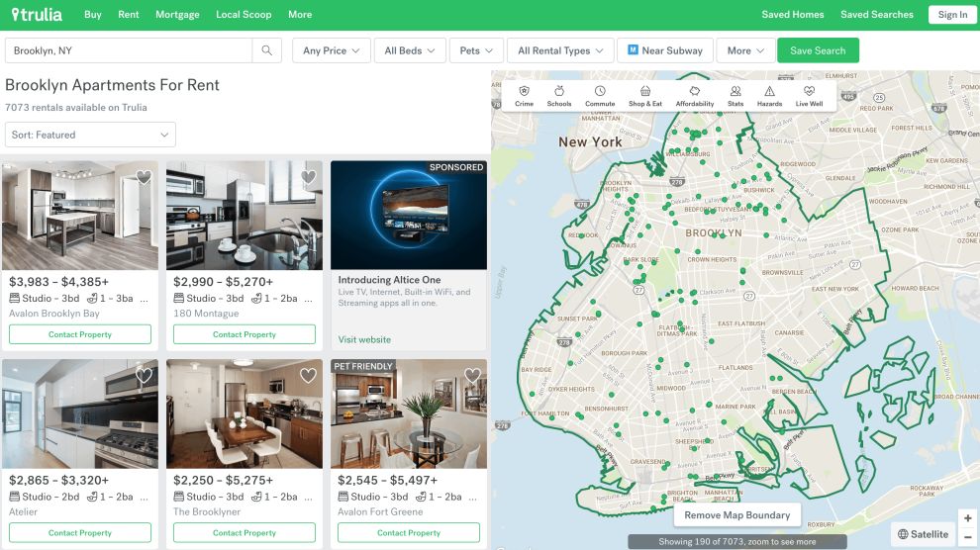Zoom out on the map
The height and width of the screenshot is (550, 980).
pos(967,536)
